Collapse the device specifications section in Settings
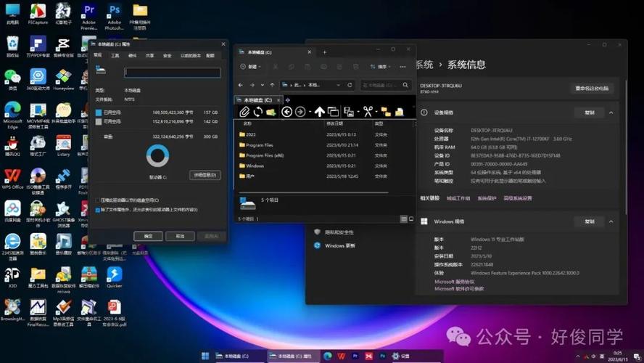Image resolution: width=644 pixels, height=363 pixels. (611, 113)
